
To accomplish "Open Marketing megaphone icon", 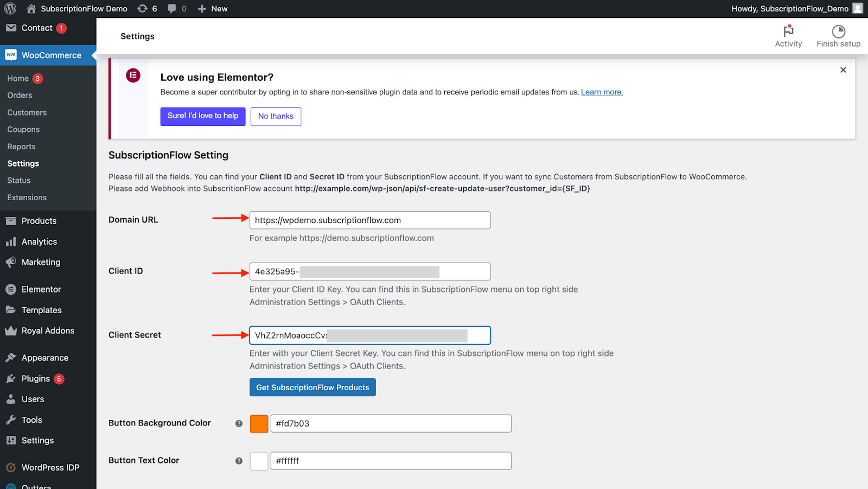I will pos(11,262).
